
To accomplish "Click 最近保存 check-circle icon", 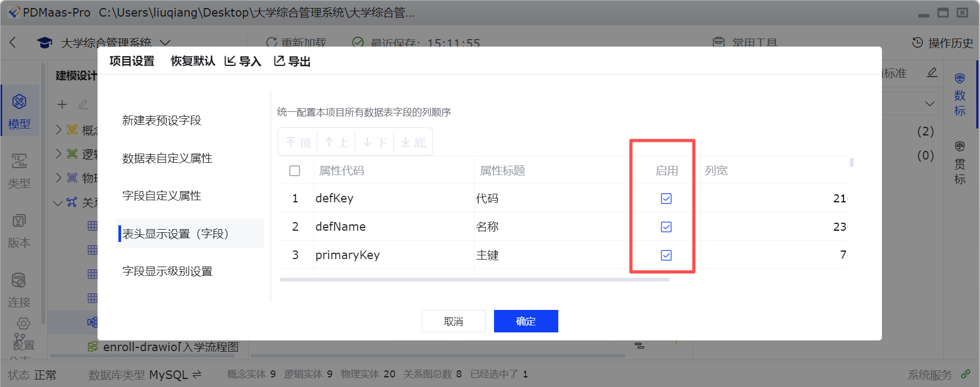I will 358,42.
